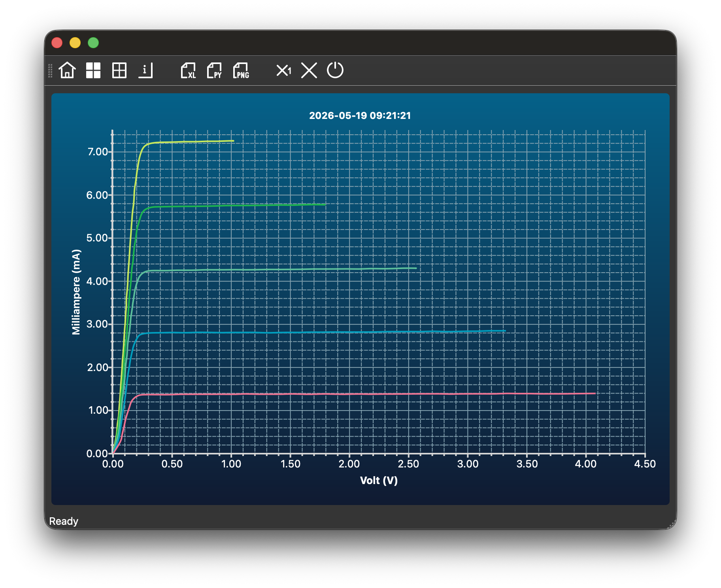Viewport: 721px width, 588px height.
Task: Click the 7.00 y-axis tick label
Action: coord(98,152)
